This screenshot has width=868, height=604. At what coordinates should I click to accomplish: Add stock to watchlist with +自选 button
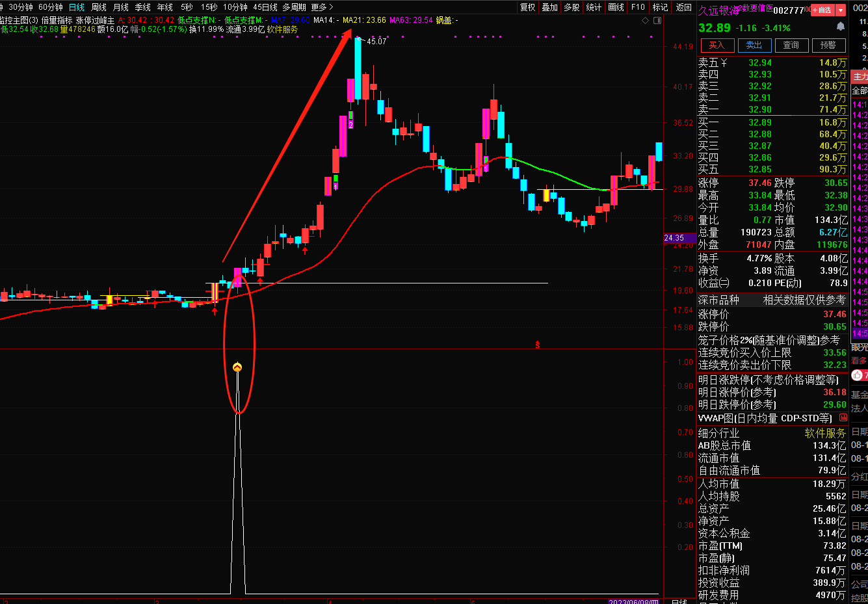click(822, 10)
